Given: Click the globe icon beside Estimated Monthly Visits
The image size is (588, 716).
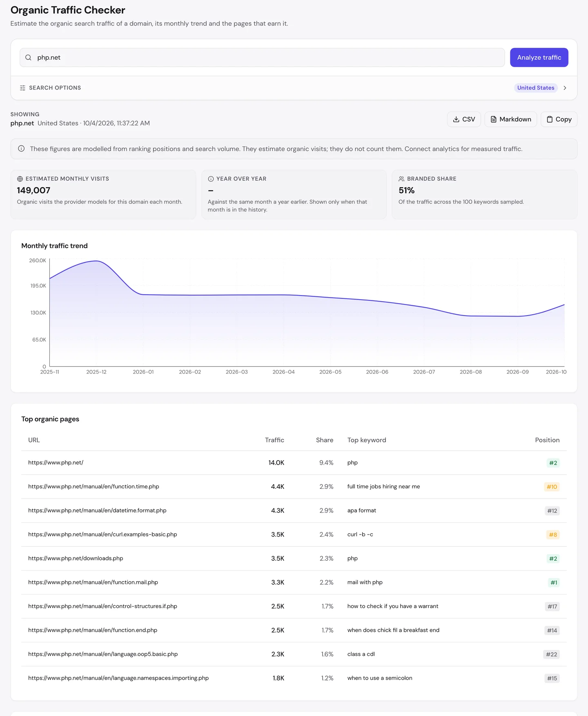Looking at the screenshot, I should coord(20,179).
